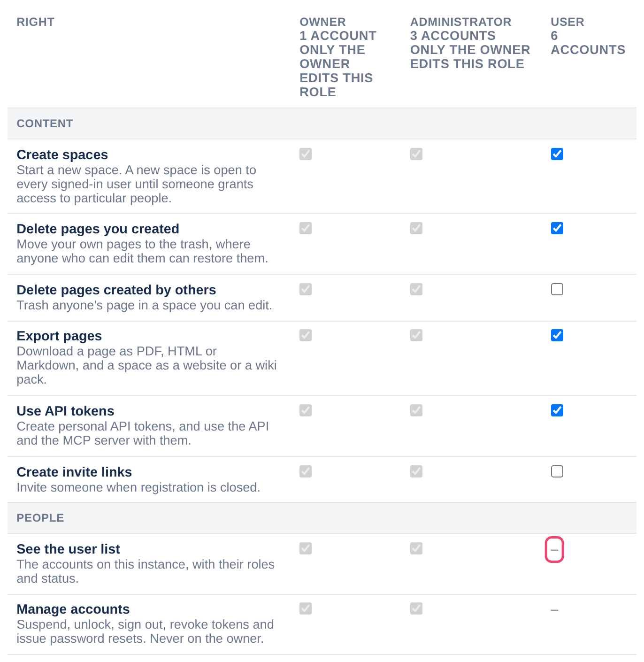Viewport: 644px width, 662px height.
Task: Disable Use API tokens for User
Action: click(557, 410)
